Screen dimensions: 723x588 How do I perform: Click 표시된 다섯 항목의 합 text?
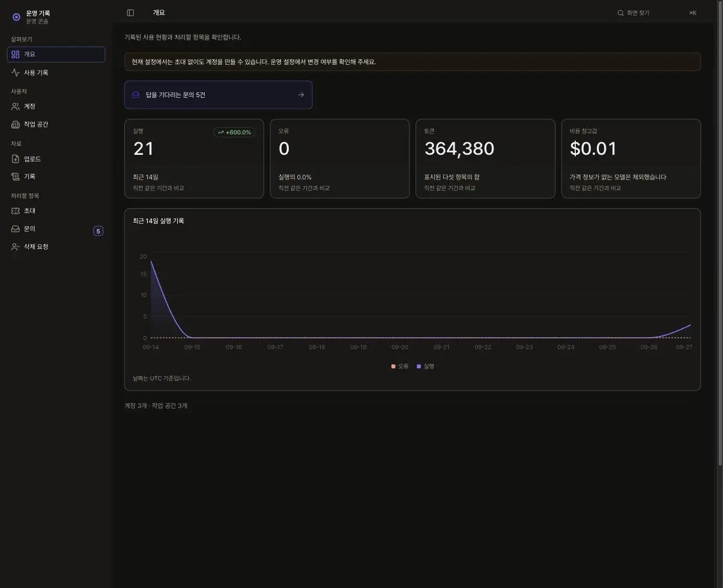click(x=452, y=177)
